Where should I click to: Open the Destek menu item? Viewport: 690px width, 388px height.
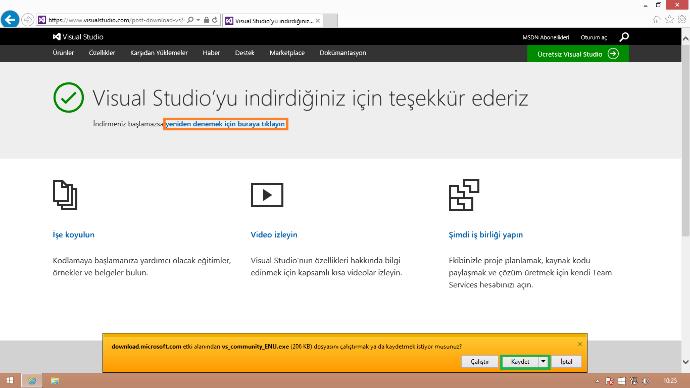(245, 53)
